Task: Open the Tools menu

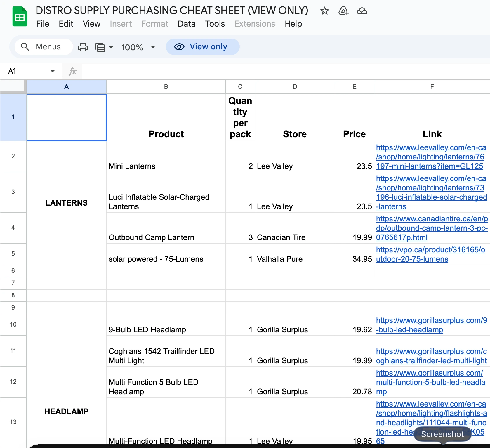Action: pos(215,24)
